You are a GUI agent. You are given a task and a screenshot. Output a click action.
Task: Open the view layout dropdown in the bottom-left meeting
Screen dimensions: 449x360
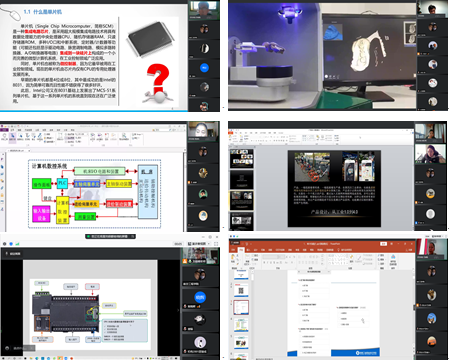199,244
